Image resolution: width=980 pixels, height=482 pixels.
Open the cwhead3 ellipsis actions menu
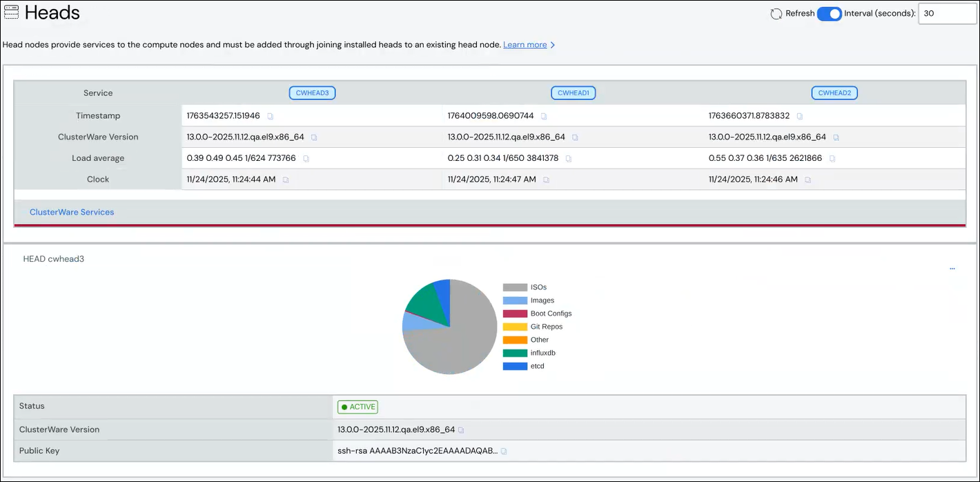[x=952, y=268]
